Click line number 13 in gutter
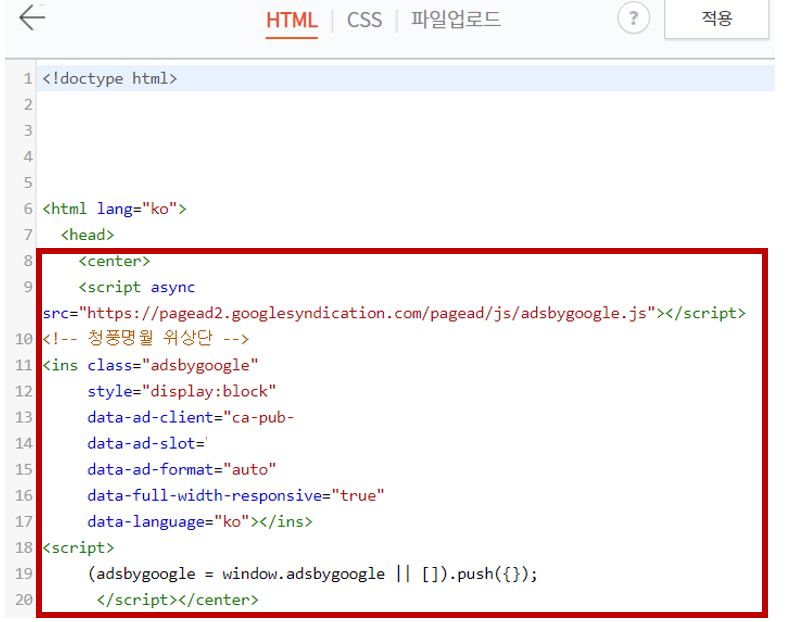This screenshot has width=796, height=622. (24, 417)
